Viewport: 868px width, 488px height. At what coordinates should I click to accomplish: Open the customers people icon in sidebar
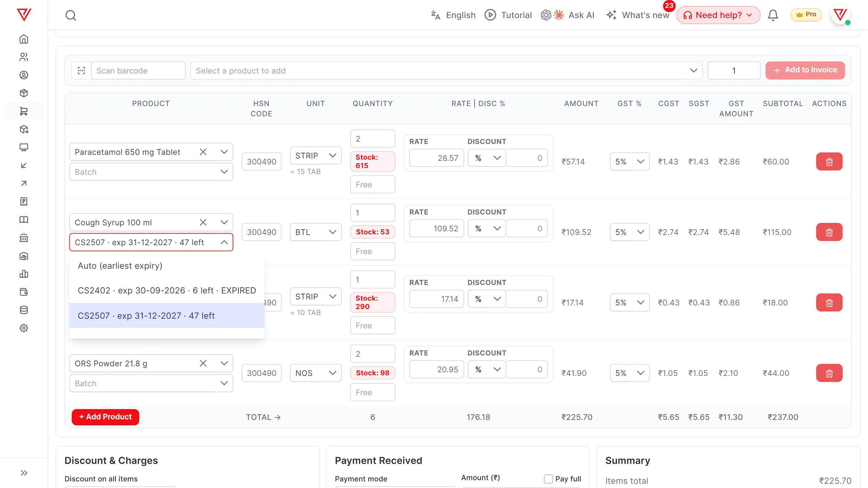point(24,57)
